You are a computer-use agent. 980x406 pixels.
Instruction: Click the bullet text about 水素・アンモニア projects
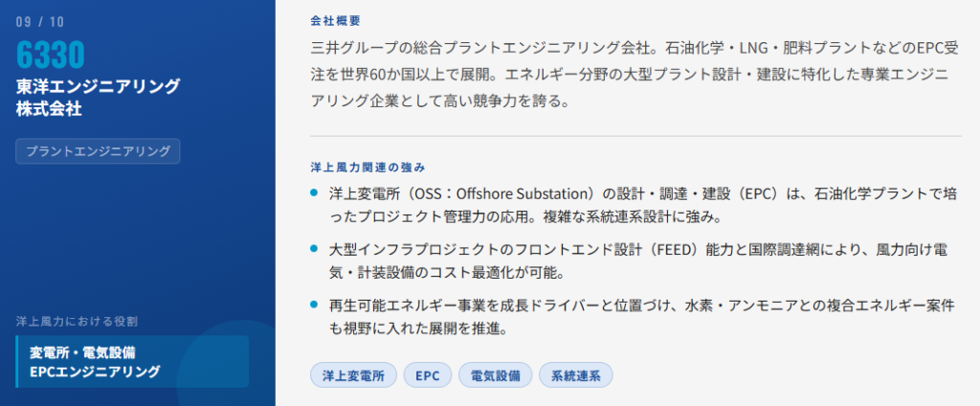[641, 316]
